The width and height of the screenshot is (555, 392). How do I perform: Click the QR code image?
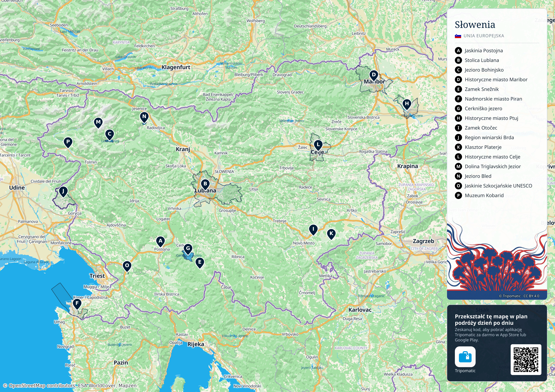[x=526, y=360]
